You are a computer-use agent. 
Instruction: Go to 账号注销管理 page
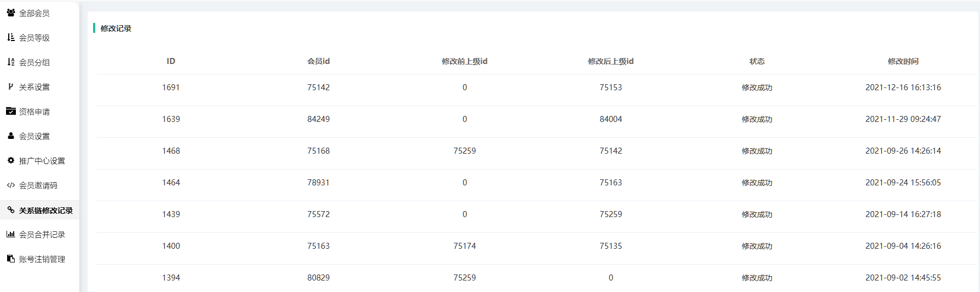click(39, 259)
